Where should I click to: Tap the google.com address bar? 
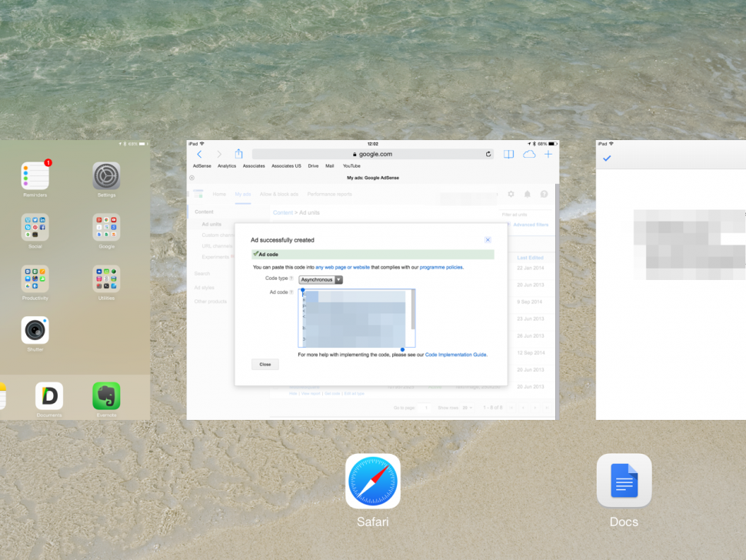[372, 154]
